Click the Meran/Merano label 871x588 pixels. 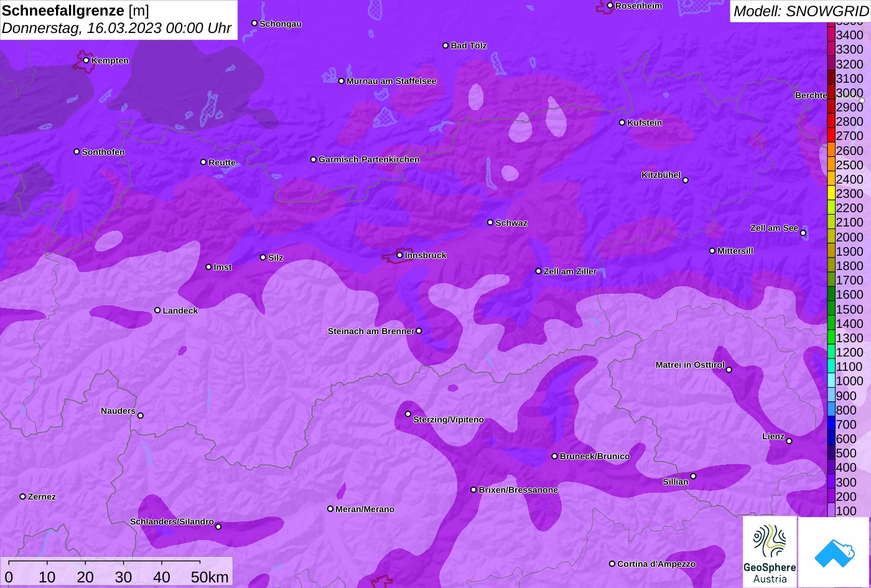[x=365, y=510]
